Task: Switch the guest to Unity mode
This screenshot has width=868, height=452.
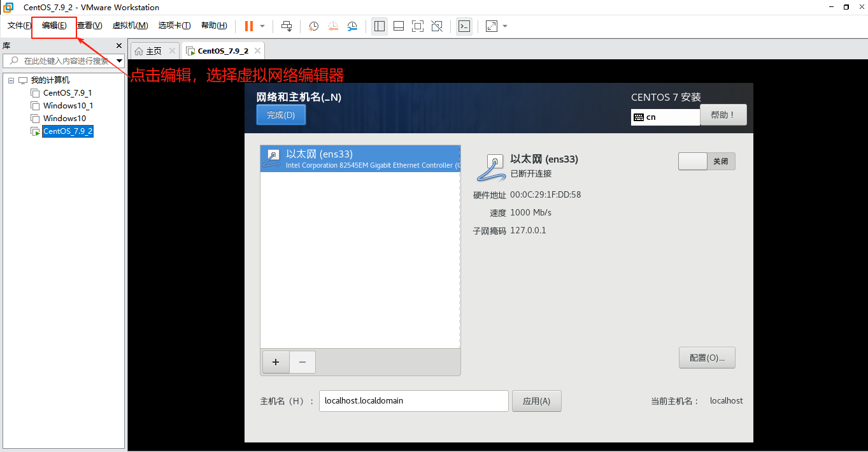Action: pos(437,26)
